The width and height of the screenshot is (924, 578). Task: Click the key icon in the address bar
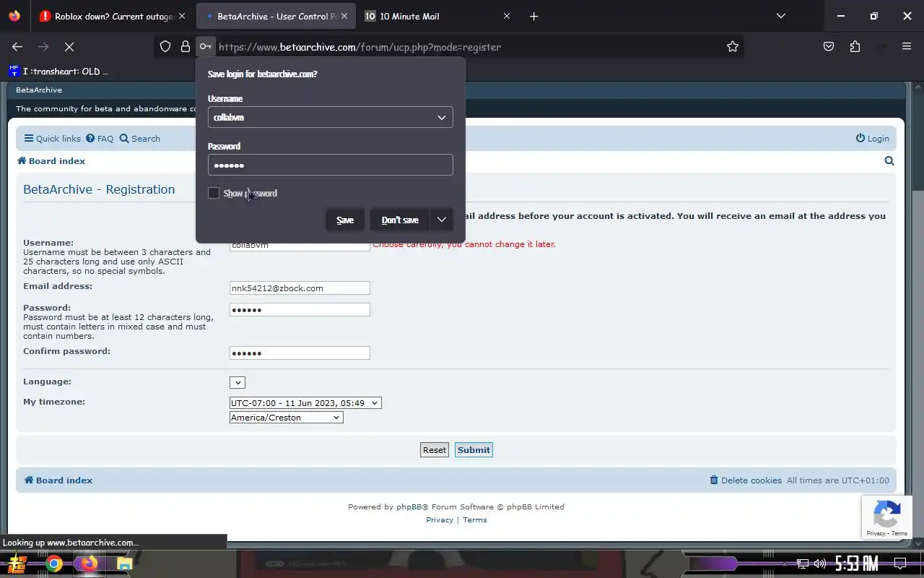click(x=206, y=47)
